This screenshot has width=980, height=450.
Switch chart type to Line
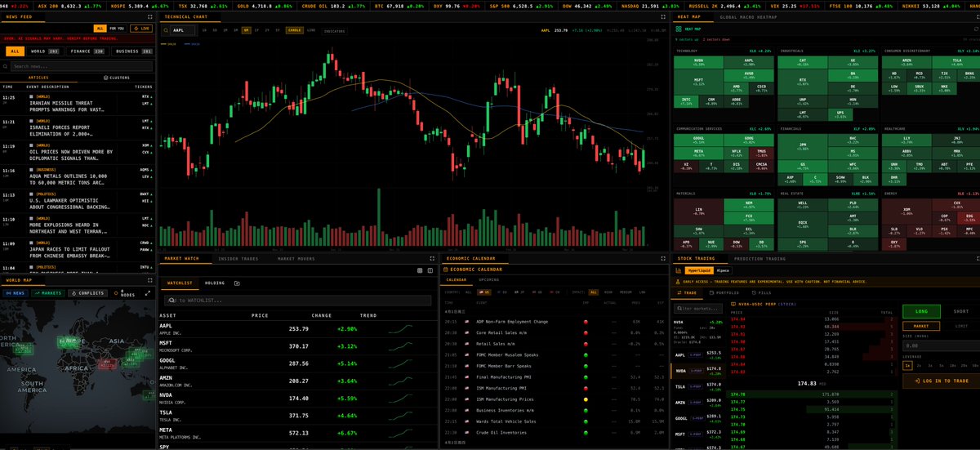click(x=311, y=30)
